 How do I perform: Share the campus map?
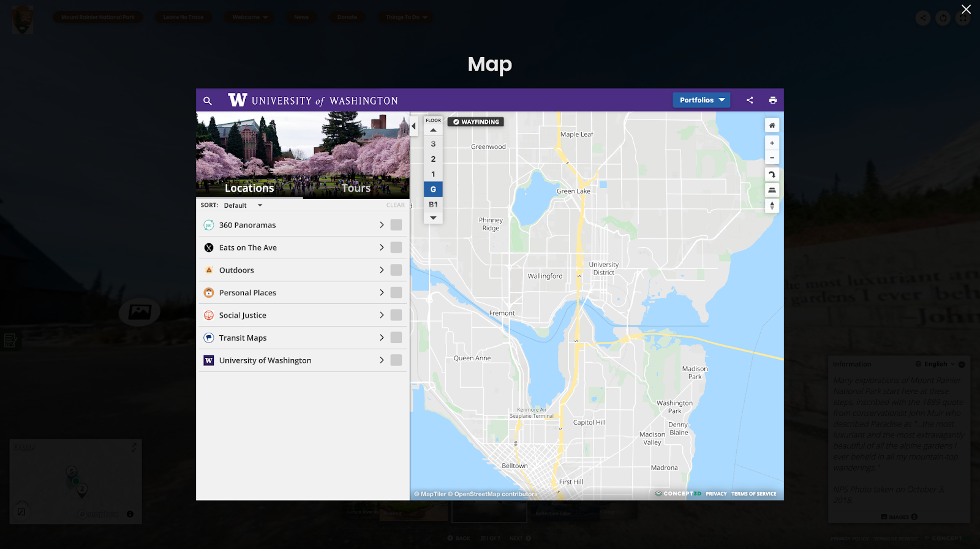point(750,100)
